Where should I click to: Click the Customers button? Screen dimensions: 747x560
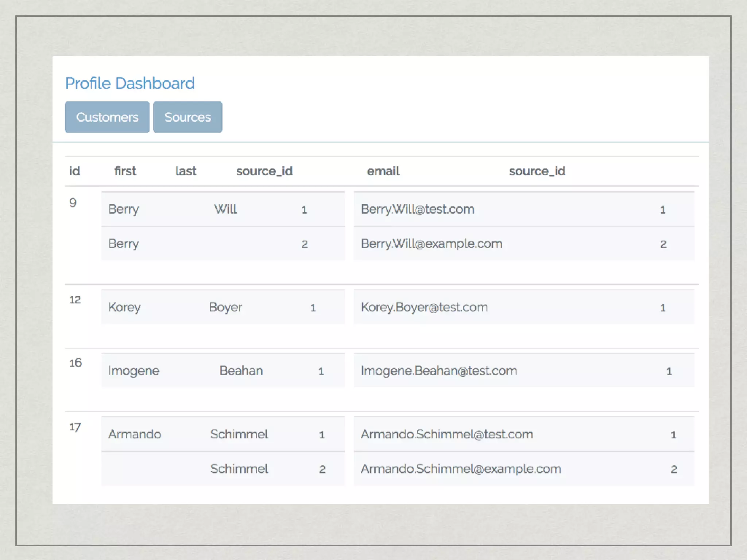pyautogui.click(x=107, y=117)
